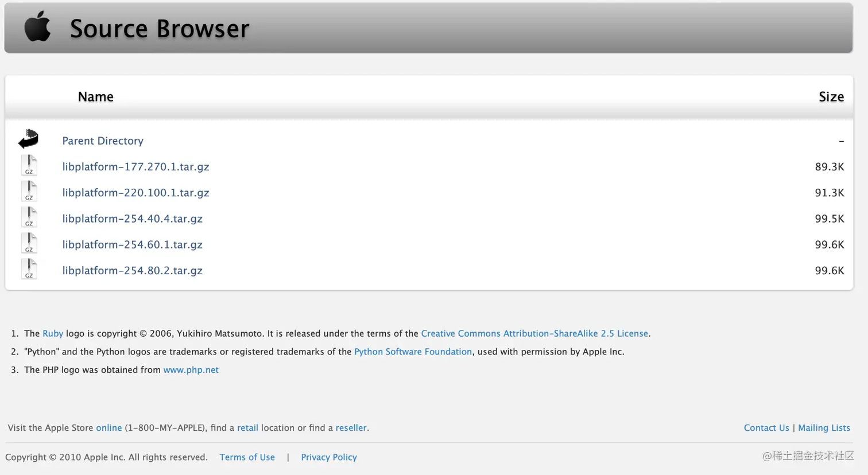Click the 89.3K size value
Screen dimensions: 868x475
[830, 167]
